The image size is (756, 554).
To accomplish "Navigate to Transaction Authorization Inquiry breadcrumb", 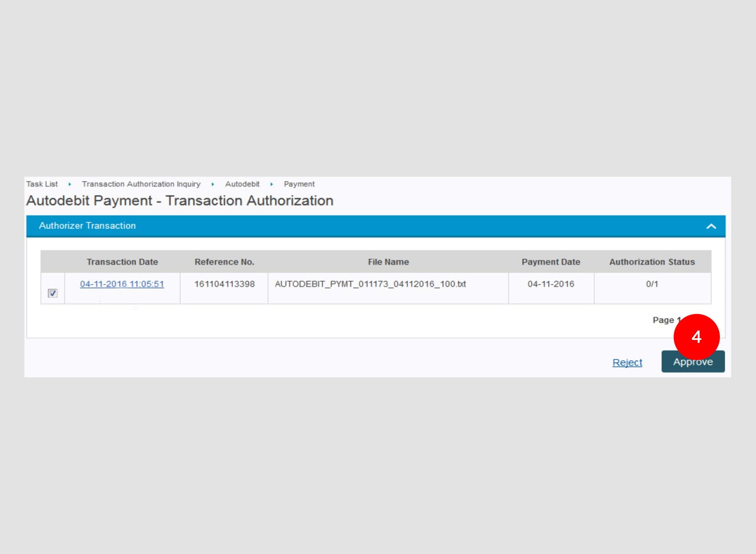I will (x=141, y=184).
